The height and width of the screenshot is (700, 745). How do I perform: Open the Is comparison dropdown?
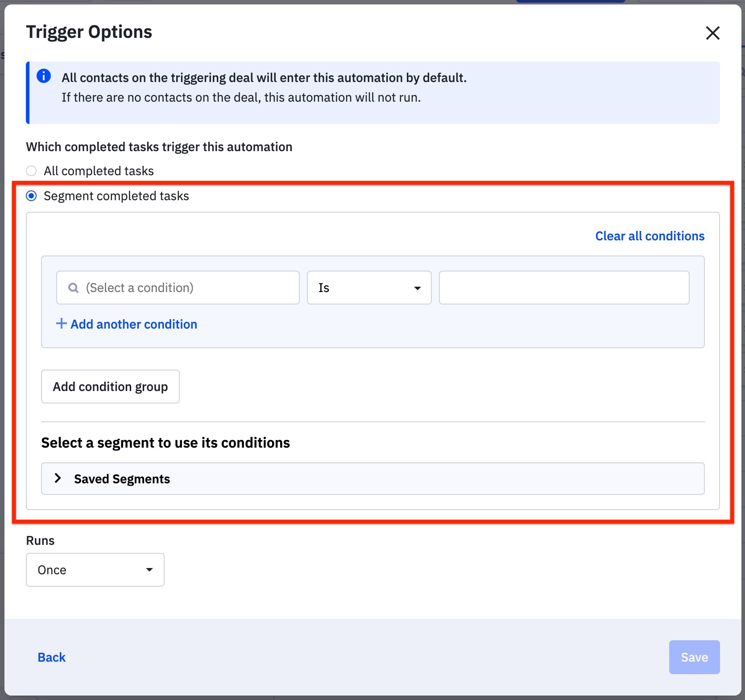[x=368, y=288]
